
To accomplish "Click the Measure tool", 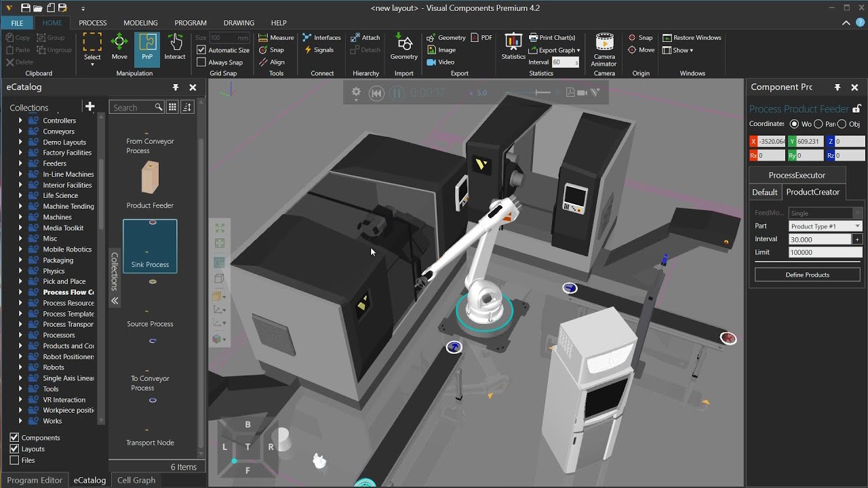I will [x=276, y=38].
